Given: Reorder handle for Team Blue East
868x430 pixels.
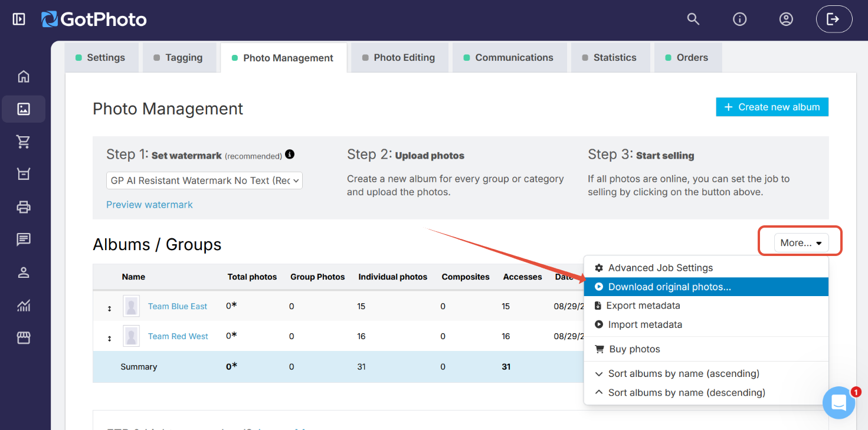Looking at the screenshot, I should pyautogui.click(x=109, y=308).
